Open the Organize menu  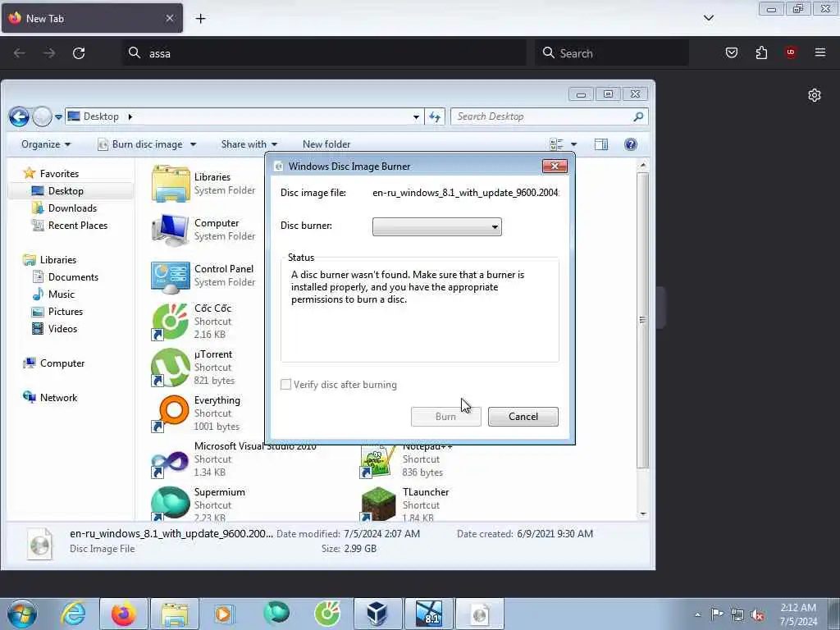(x=46, y=144)
